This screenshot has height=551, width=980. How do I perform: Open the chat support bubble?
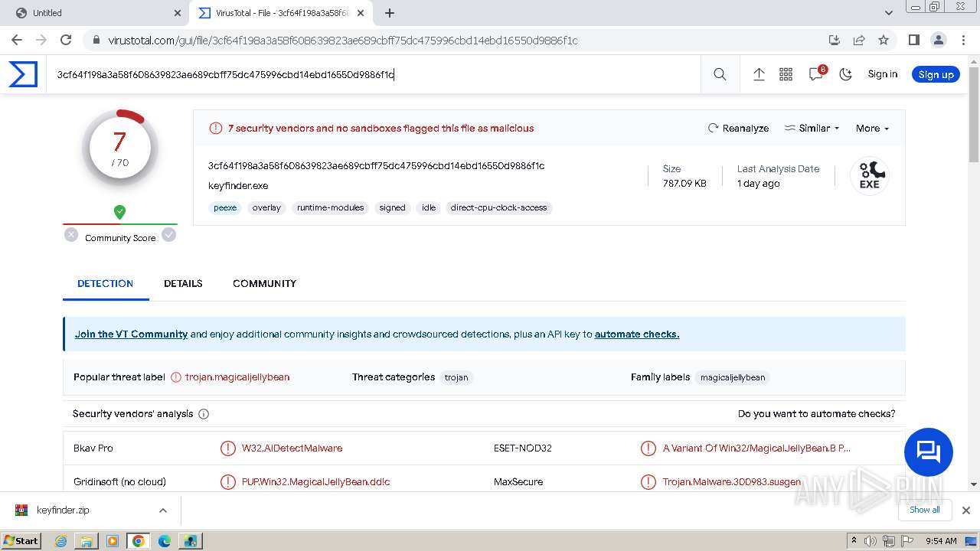pyautogui.click(x=928, y=452)
